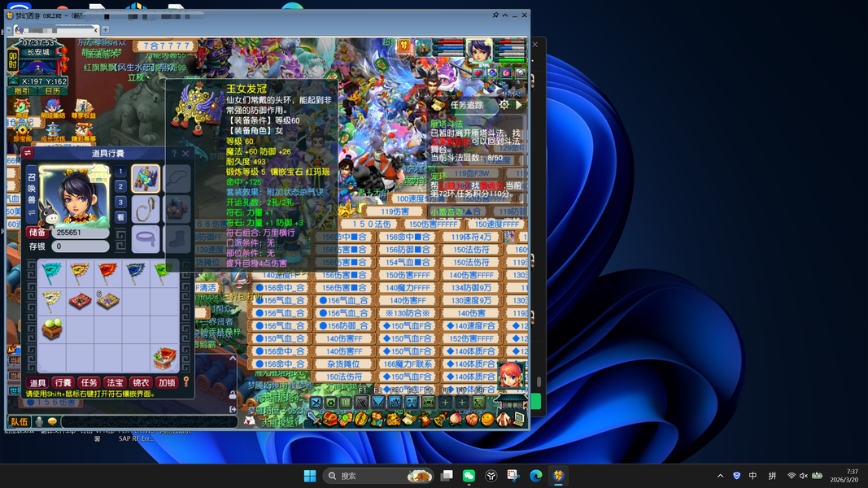Toggle the swap arrows at the inventory title bar

pos(28,153)
